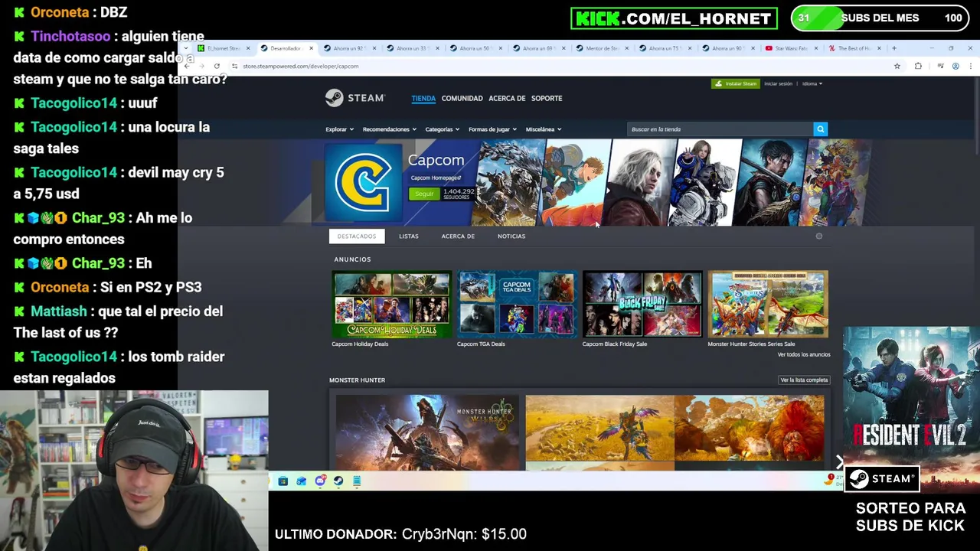Open Steam app icon in taskbar
Image resolution: width=980 pixels, height=551 pixels.
[338, 481]
